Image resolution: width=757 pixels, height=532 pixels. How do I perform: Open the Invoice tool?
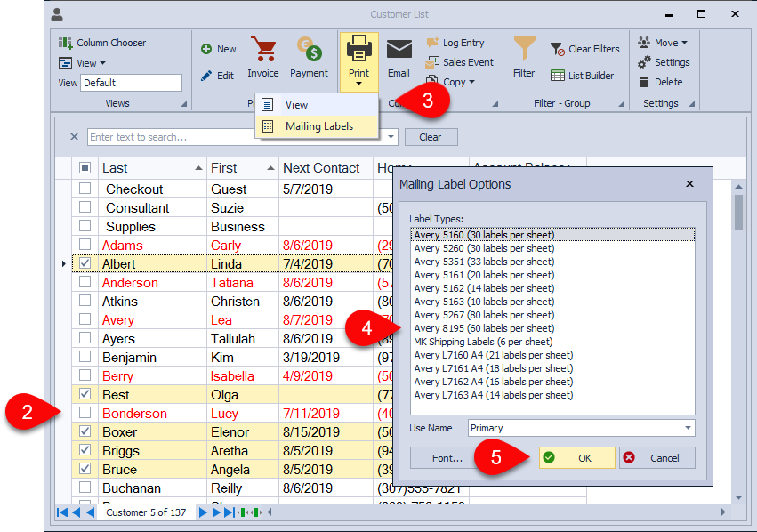(x=263, y=57)
